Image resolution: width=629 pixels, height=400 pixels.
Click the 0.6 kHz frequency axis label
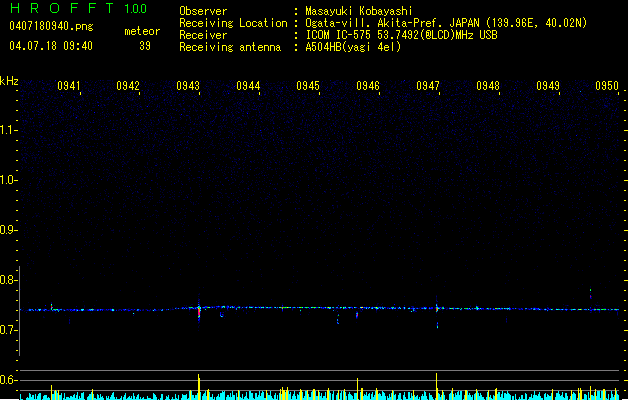coord(7,380)
